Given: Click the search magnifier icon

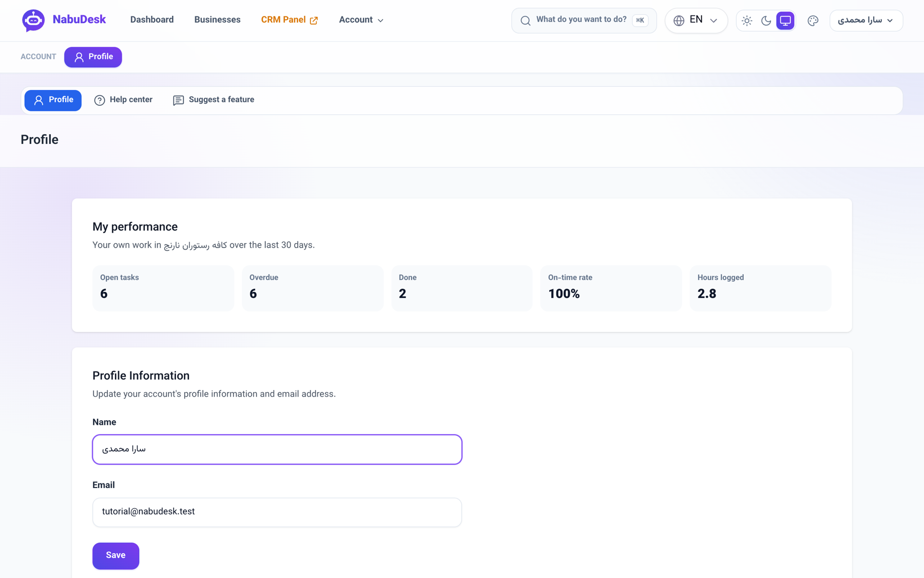Looking at the screenshot, I should pyautogui.click(x=525, y=21).
